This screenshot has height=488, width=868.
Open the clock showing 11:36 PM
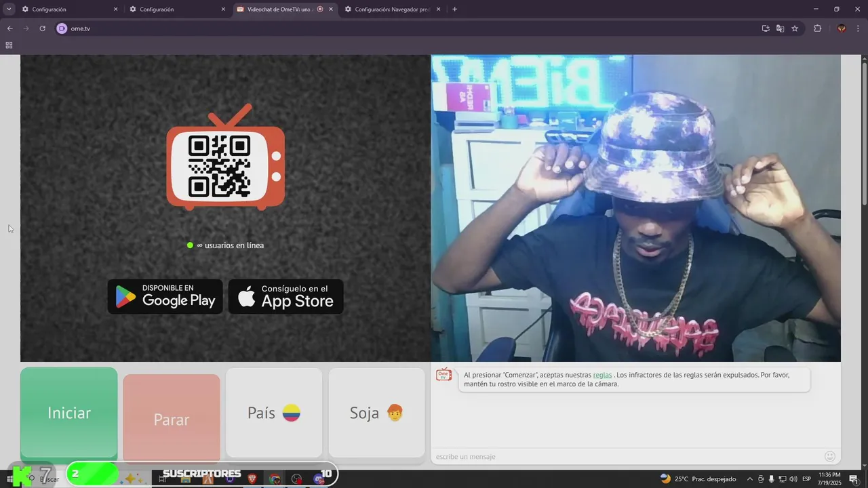[830, 479]
